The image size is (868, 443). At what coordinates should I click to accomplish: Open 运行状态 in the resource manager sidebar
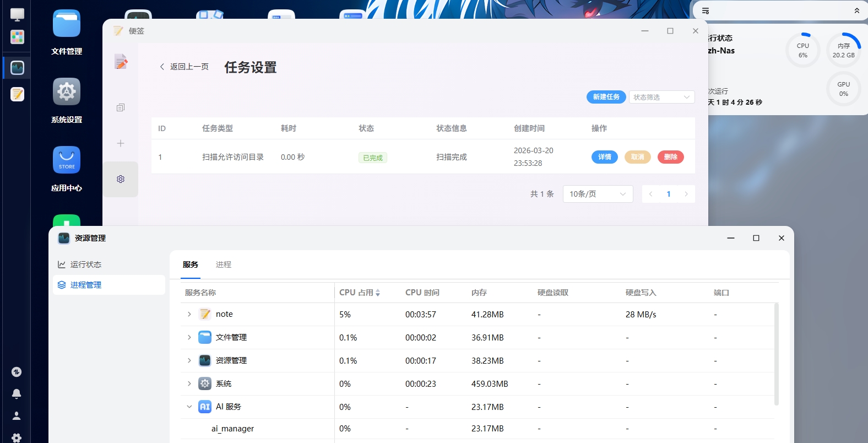(109, 264)
